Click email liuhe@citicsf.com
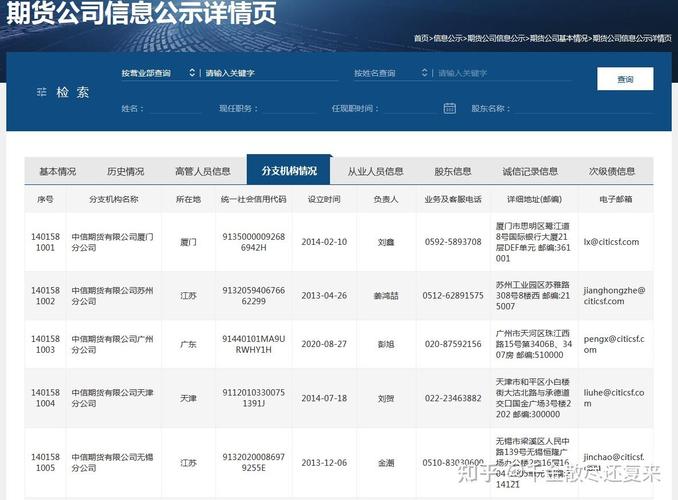Image resolution: width=678 pixels, height=500 pixels. (x=614, y=398)
